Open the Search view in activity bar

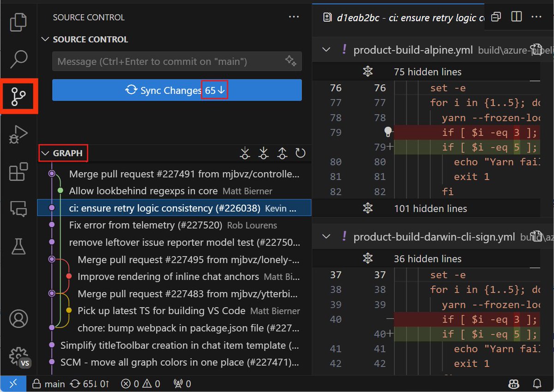(18, 59)
